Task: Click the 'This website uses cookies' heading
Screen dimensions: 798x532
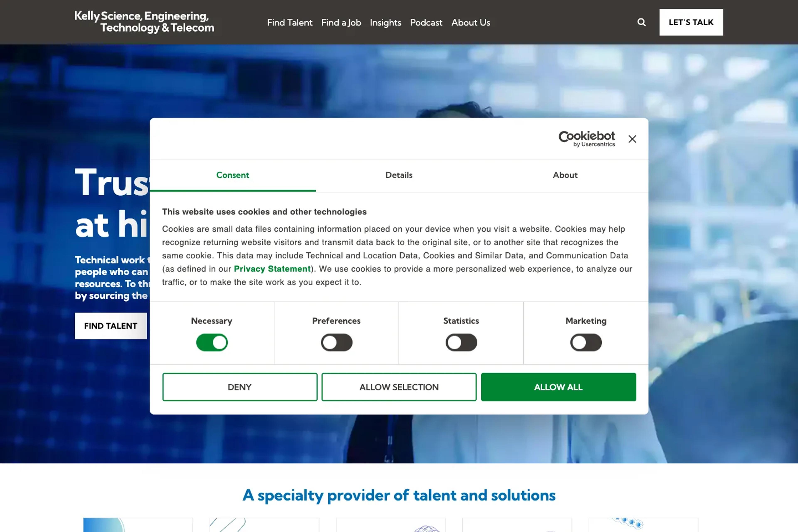Action: coord(264,212)
